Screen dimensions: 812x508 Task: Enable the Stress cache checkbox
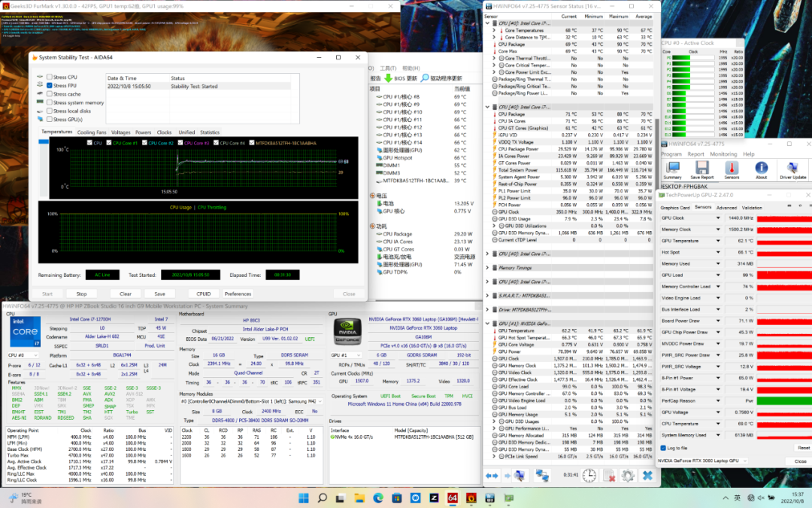coord(49,94)
